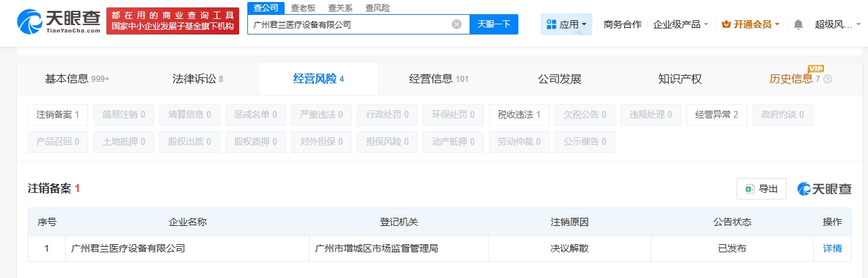The width and height of the screenshot is (868, 278).
Task: Select the 税收违法 filter tag
Action: pyautogui.click(x=519, y=115)
